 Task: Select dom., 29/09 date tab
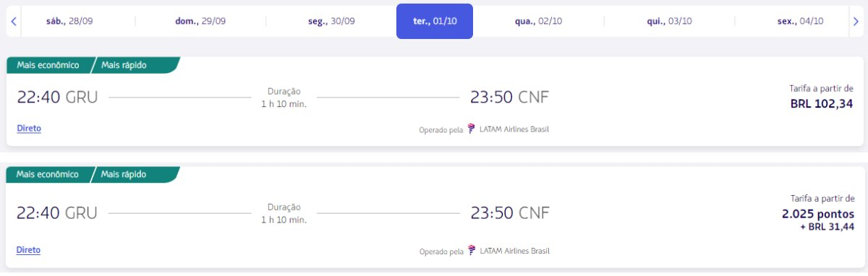[x=200, y=21]
